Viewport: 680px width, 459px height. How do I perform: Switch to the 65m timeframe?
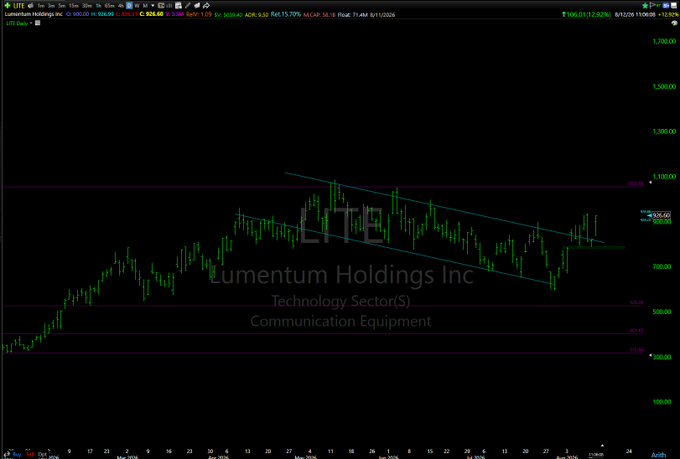point(110,6)
